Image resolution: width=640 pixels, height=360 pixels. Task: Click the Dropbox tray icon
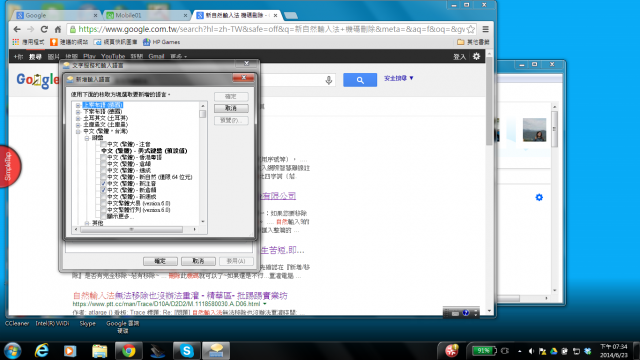[x=587, y=351]
